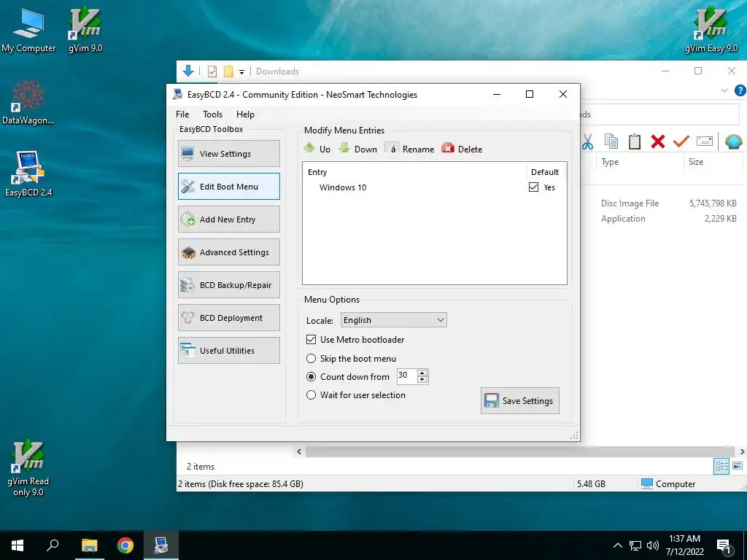Open BCD Deployment section

[228, 318]
